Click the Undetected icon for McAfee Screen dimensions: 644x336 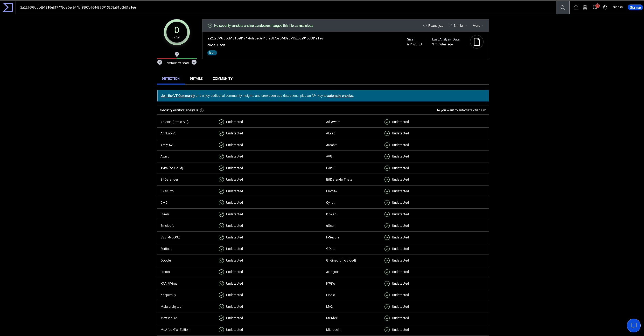(387, 318)
